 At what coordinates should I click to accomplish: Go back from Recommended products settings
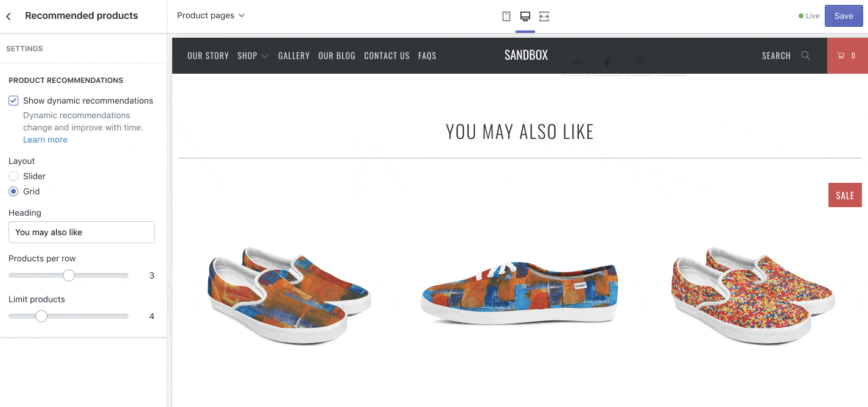coord(9,16)
